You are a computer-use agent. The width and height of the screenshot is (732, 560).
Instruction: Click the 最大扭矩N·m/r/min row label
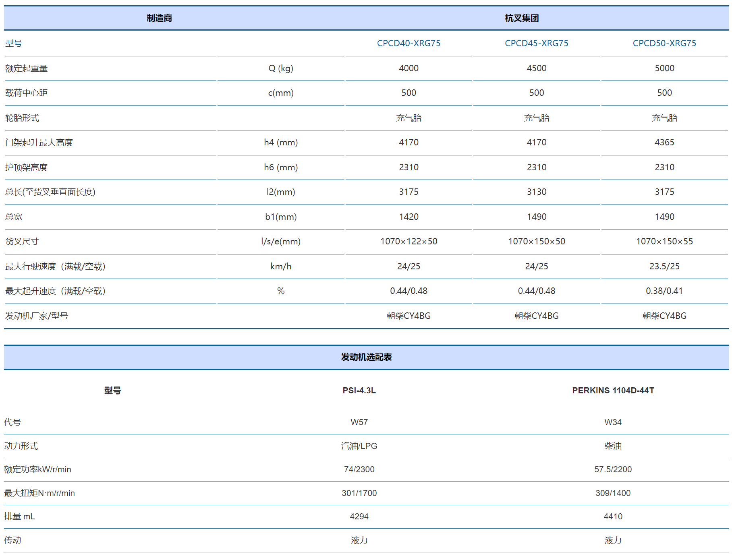[39, 493]
